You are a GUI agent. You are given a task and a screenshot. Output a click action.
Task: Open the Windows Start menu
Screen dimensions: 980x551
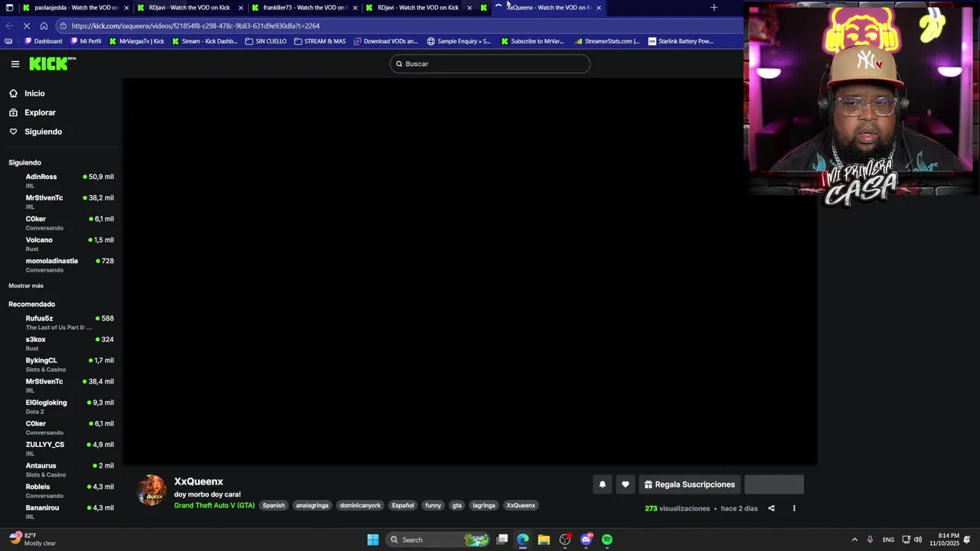click(x=373, y=540)
